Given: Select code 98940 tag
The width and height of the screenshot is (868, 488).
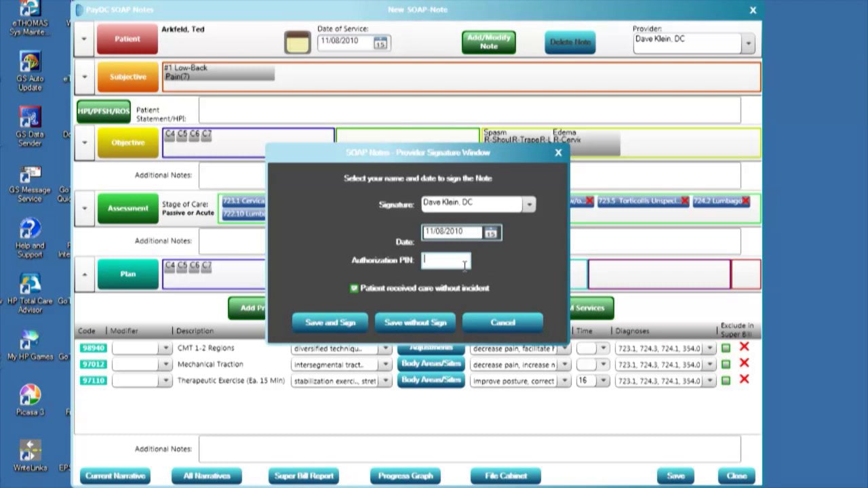Looking at the screenshot, I should [x=93, y=348].
